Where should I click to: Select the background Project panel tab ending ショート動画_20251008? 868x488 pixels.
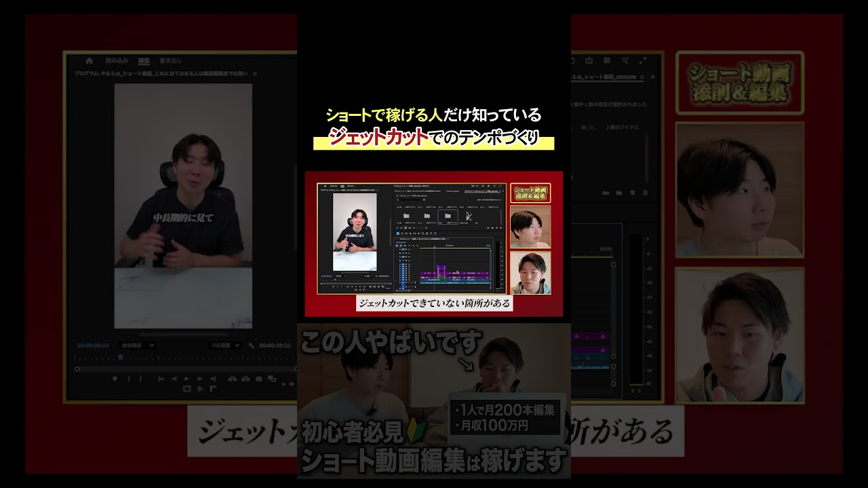point(605,77)
